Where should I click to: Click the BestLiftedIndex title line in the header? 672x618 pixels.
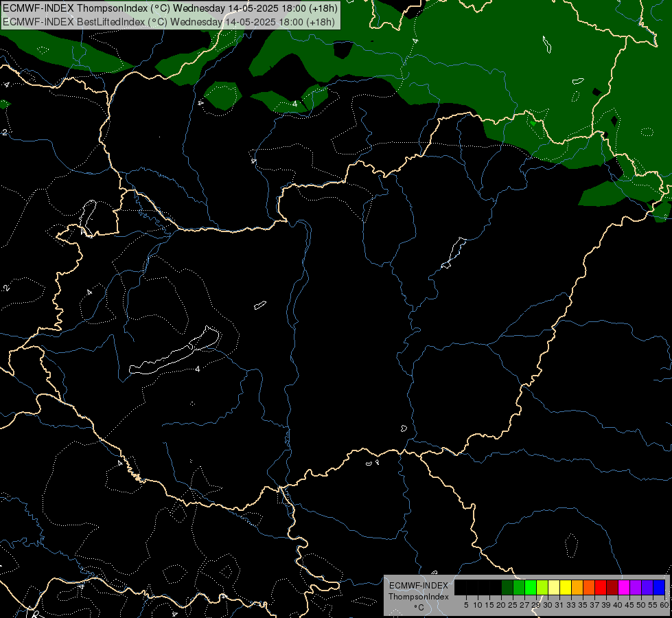pos(168,22)
